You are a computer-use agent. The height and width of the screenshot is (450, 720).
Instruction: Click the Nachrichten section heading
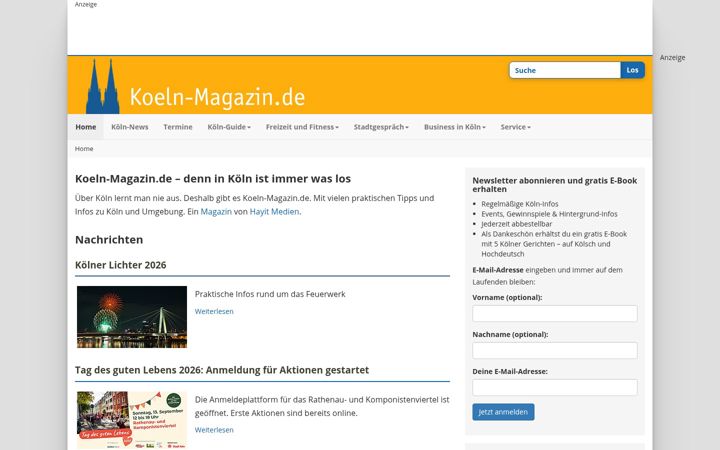[x=109, y=240]
